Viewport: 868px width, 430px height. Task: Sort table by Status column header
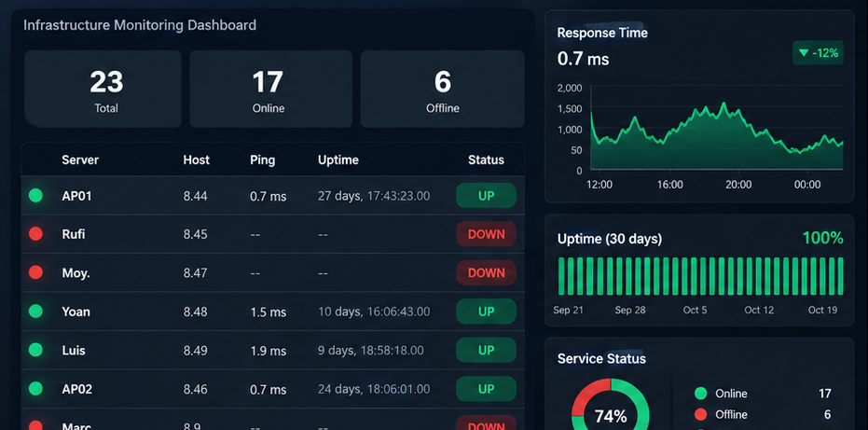coord(486,160)
